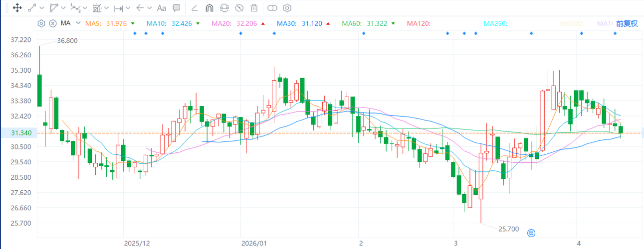Open chart settings gear in top toolbar
Screen dimensions: 644x249
tap(287, 8)
